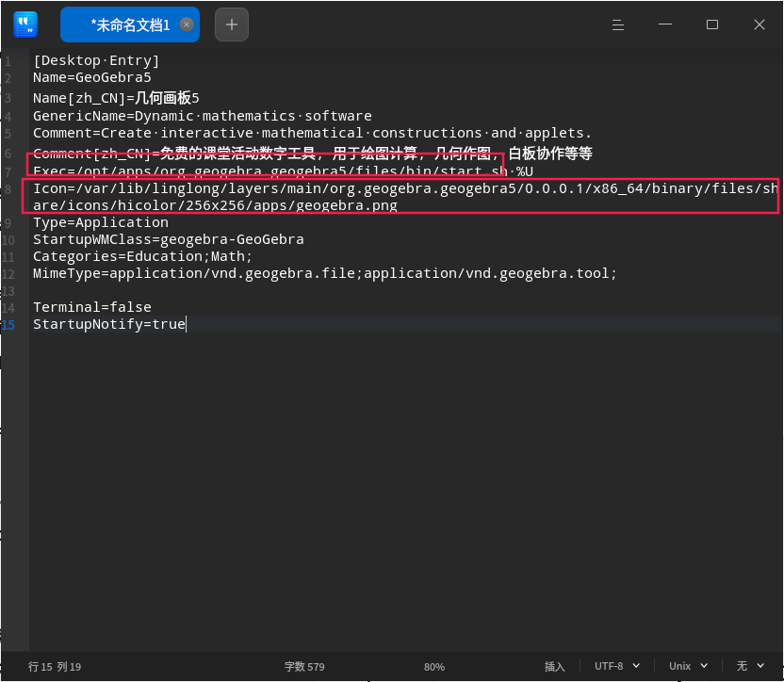Click the 行 15 列 19 cursor position indicator
Viewport: 784px width, 682px height.
55,667
